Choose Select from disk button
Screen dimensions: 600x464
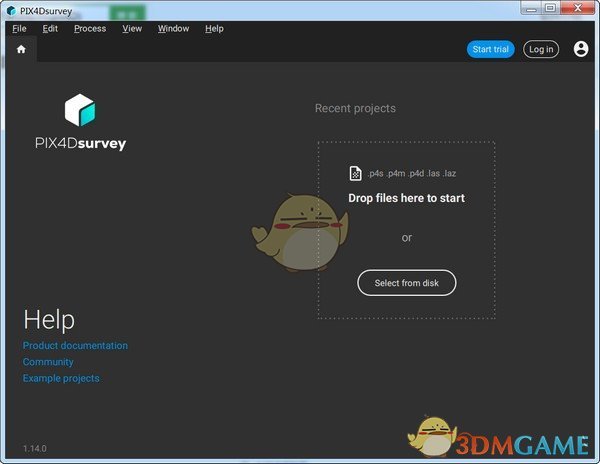coord(407,283)
